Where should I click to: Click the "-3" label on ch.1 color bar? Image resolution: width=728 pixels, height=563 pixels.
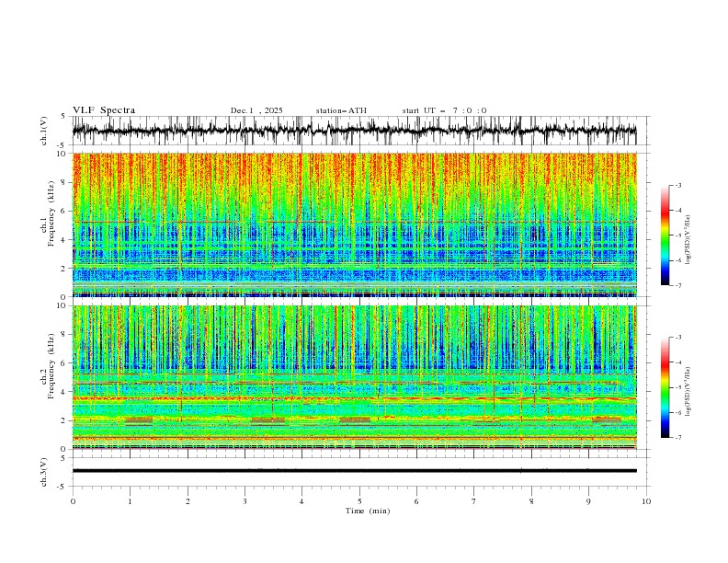(x=677, y=185)
